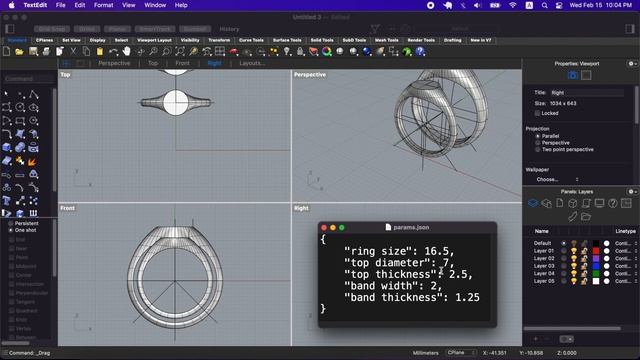Screen dimensions: 640x360
Task: Open the Window menu in menu bar
Action: pos(155,5)
